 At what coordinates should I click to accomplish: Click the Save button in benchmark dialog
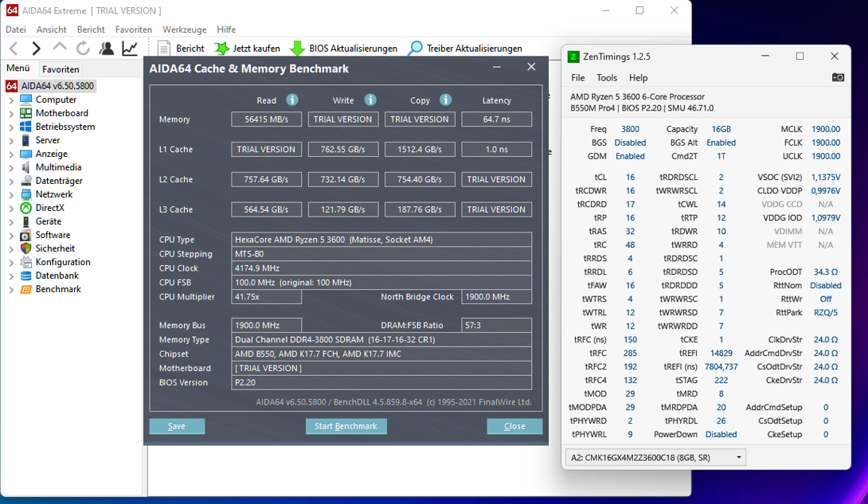point(177,426)
